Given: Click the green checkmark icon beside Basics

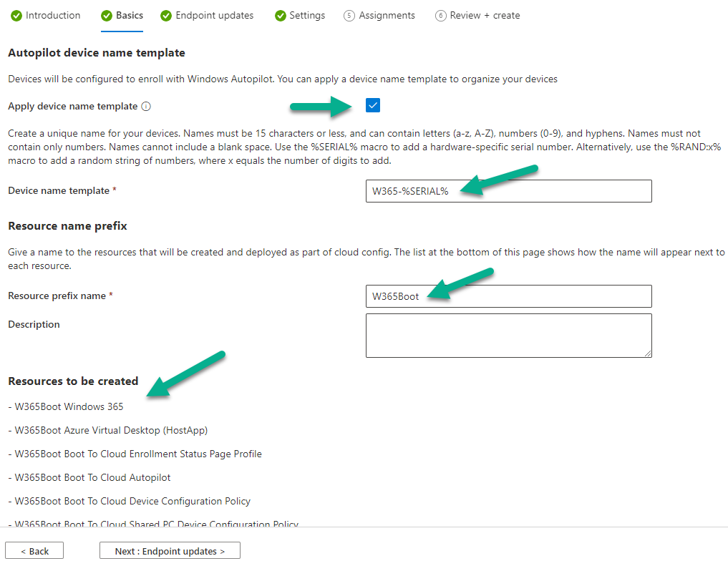Looking at the screenshot, I should point(107,16).
